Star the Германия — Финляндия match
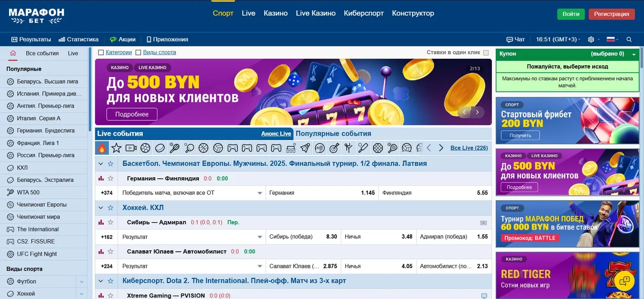Viewport: 644px width, 299px height. 110,178
